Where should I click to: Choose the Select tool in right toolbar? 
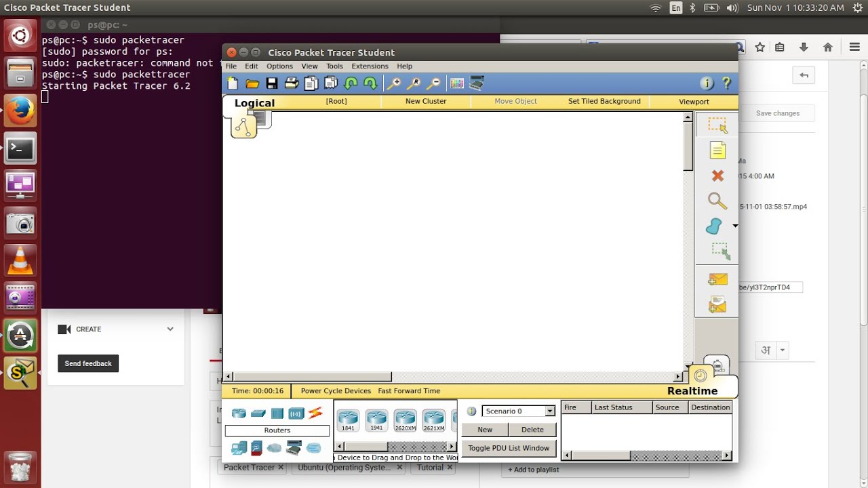click(717, 125)
